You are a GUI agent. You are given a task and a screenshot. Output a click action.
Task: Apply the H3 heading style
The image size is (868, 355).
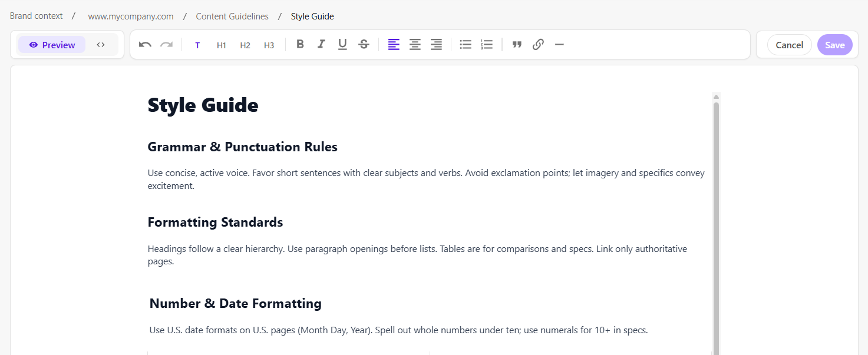point(269,45)
